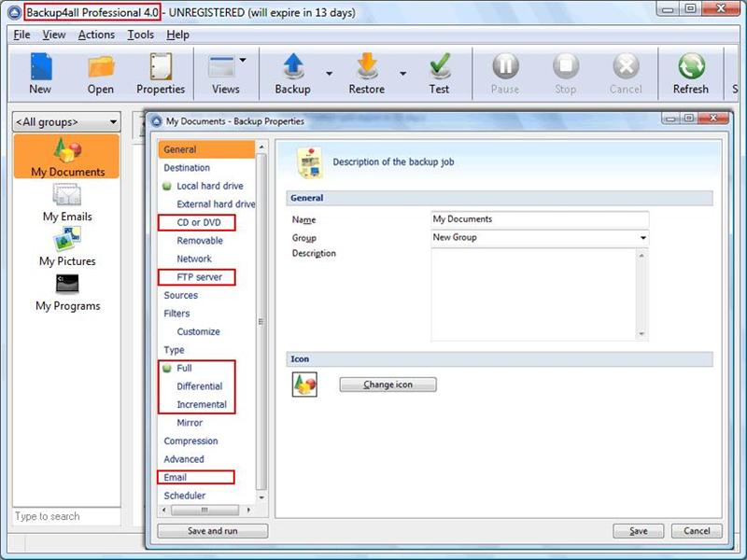Viewport: 747px width, 560px height.
Task: Choose Removable destination
Action: (x=200, y=241)
